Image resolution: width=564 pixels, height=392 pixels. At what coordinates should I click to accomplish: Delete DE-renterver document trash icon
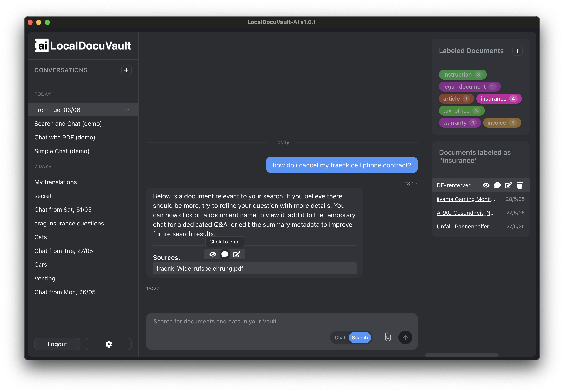click(520, 185)
